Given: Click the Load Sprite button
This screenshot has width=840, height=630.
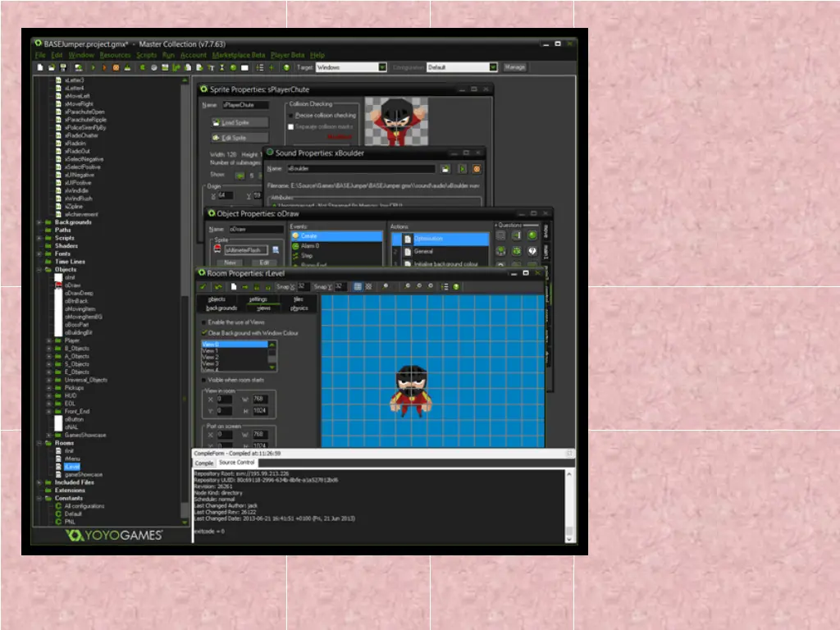Looking at the screenshot, I should [239, 122].
